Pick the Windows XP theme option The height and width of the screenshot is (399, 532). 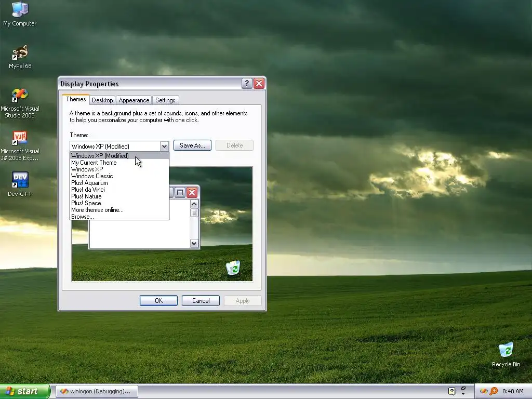(119, 169)
